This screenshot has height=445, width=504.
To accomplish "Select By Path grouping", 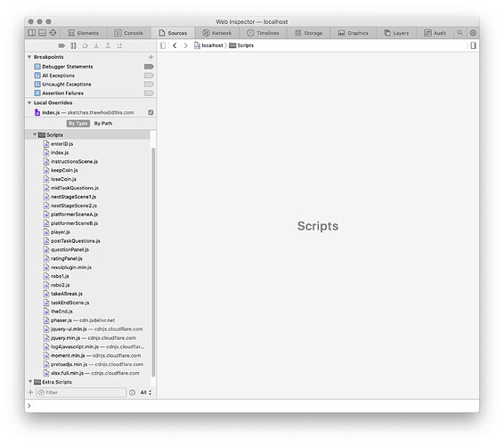I will click(x=103, y=124).
